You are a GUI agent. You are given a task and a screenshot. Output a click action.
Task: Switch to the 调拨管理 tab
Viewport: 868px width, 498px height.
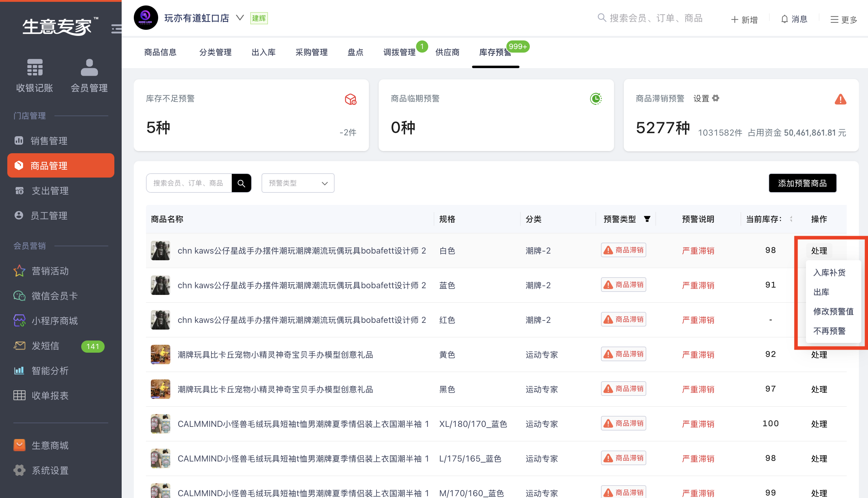tap(399, 52)
